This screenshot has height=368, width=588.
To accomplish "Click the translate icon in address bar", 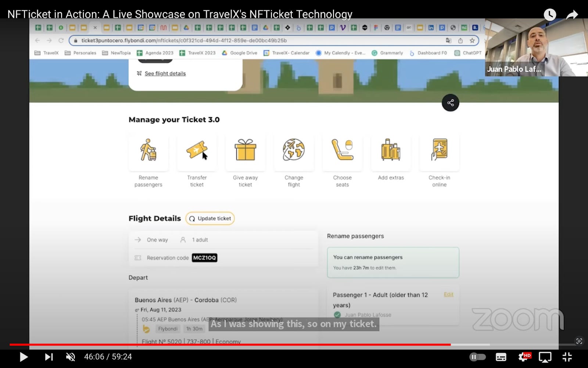I will (448, 40).
